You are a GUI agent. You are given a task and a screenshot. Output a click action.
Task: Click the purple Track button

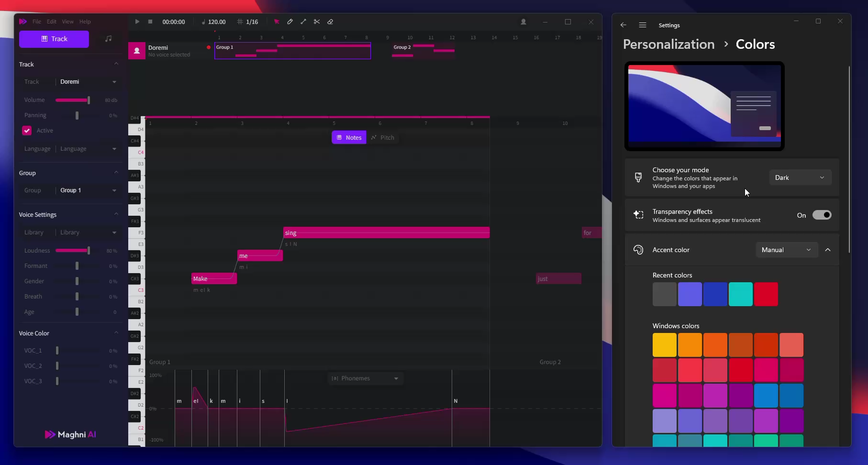click(x=54, y=39)
